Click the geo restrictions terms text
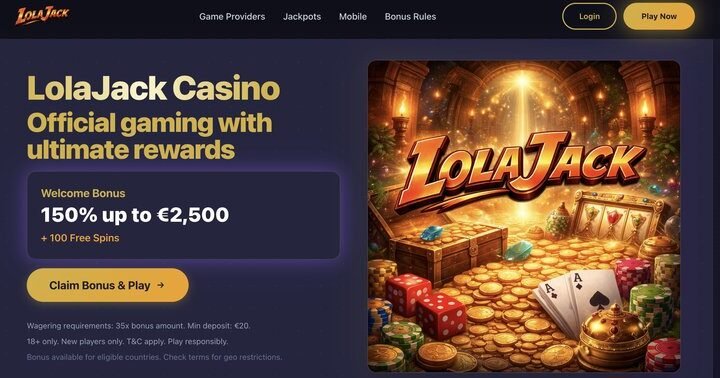Screen dimensions: 720x378 point(154,357)
